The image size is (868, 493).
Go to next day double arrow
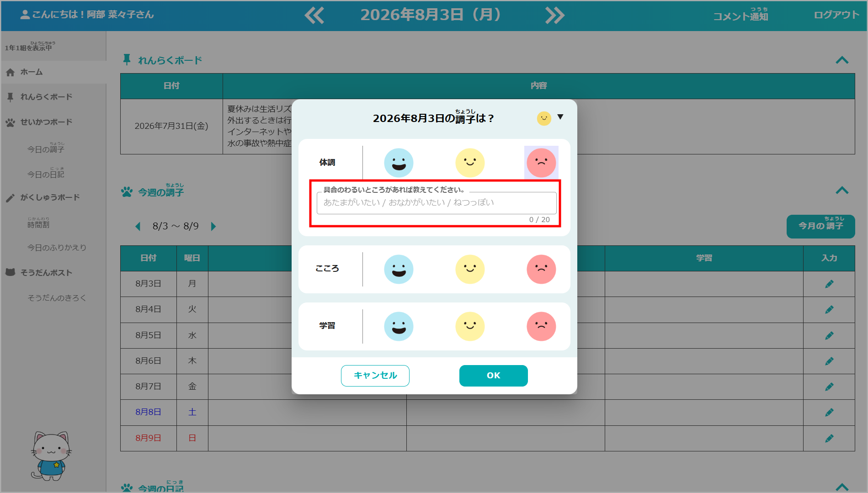coord(555,15)
